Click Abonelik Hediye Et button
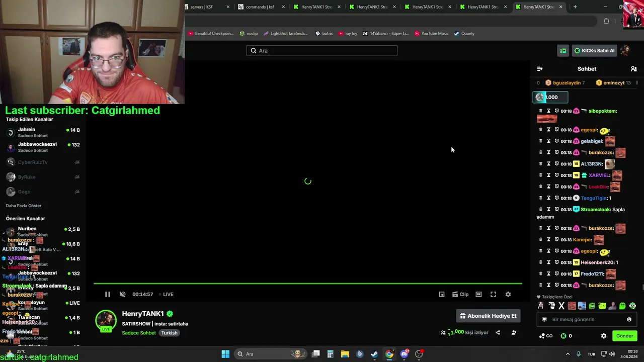The width and height of the screenshot is (644, 362). coord(488,316)
